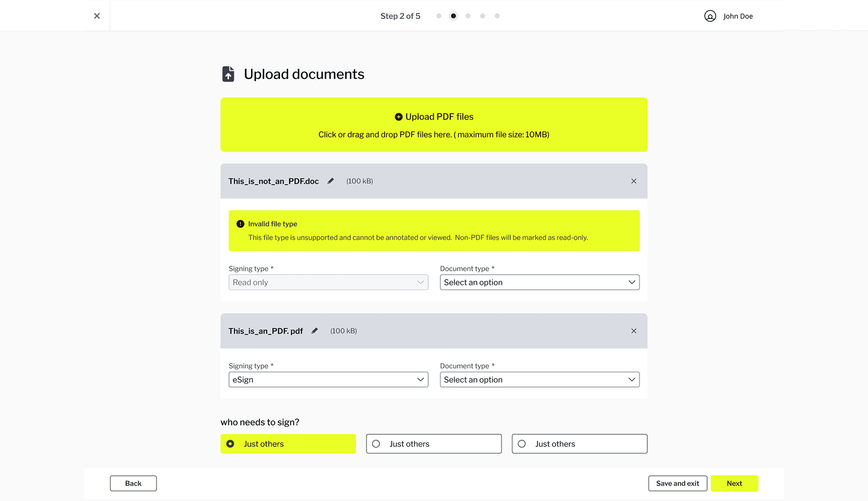Click the X icon to exit wizard
The height and width of the screenshot is (501, 868).
97,16
